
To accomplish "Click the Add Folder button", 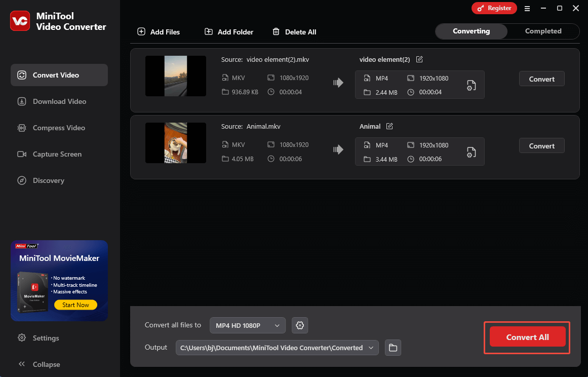I will [x=229, y=32].
